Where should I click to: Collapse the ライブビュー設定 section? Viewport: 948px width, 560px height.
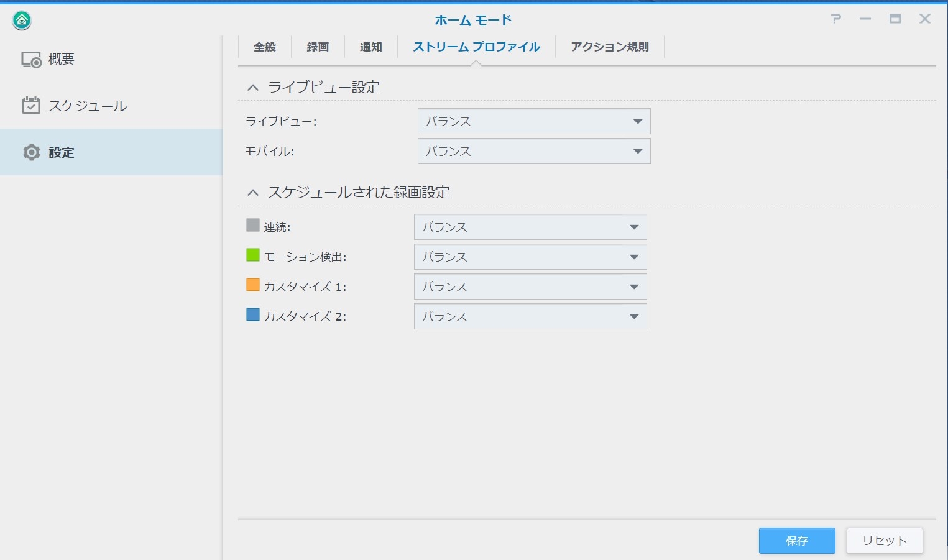252,88
